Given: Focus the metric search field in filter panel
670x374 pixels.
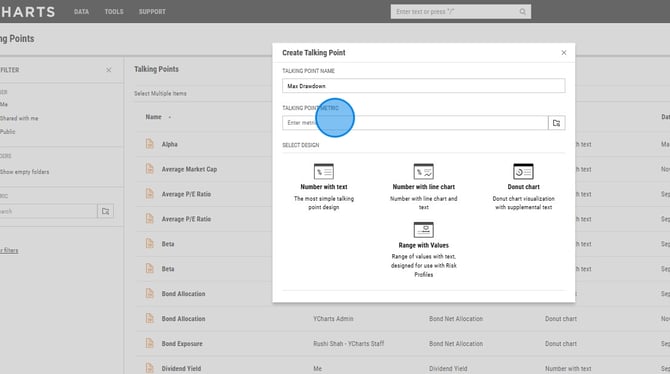Looking at the screenshot, I should [48, 211].
